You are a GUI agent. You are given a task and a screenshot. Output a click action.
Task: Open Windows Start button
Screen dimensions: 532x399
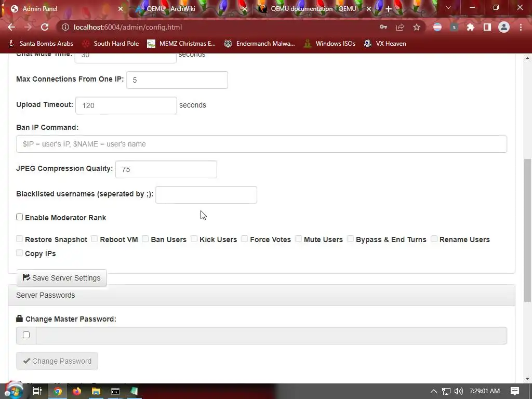14,391
